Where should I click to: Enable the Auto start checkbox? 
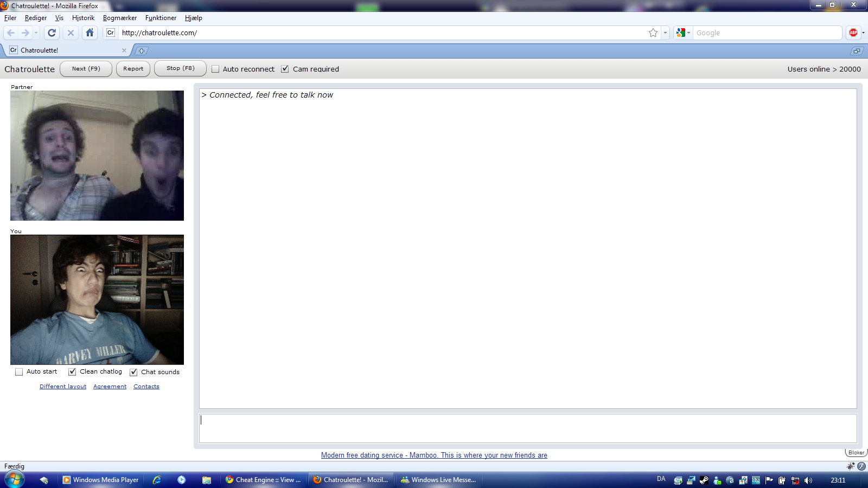(x=19, y=372)
